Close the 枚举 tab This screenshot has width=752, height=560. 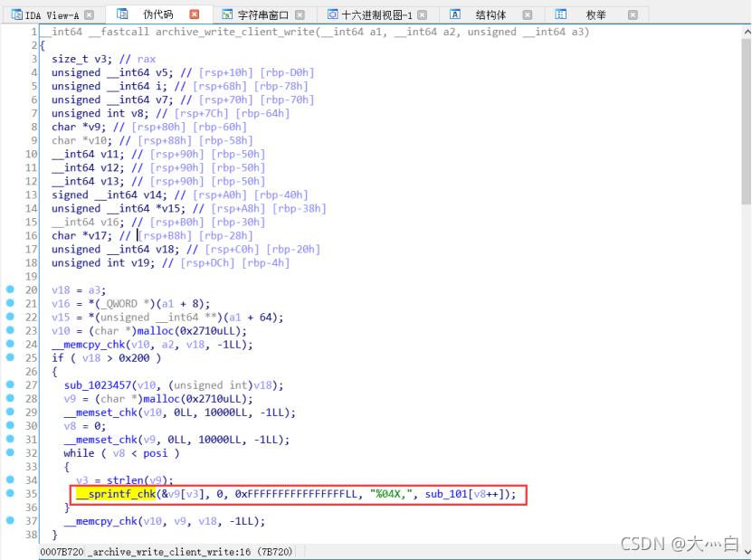(633, 14)
